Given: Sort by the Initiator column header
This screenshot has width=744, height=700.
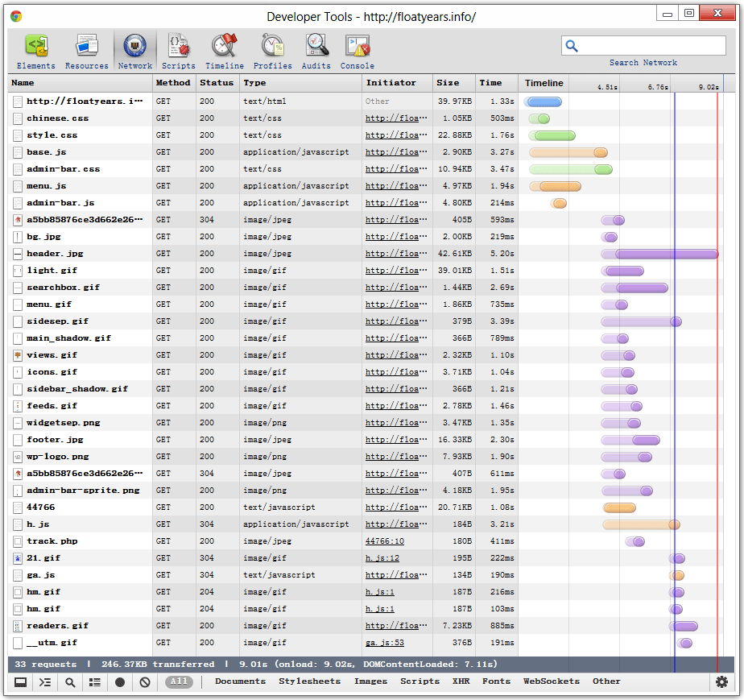Looking at the screenshot, I should [397, 83].
